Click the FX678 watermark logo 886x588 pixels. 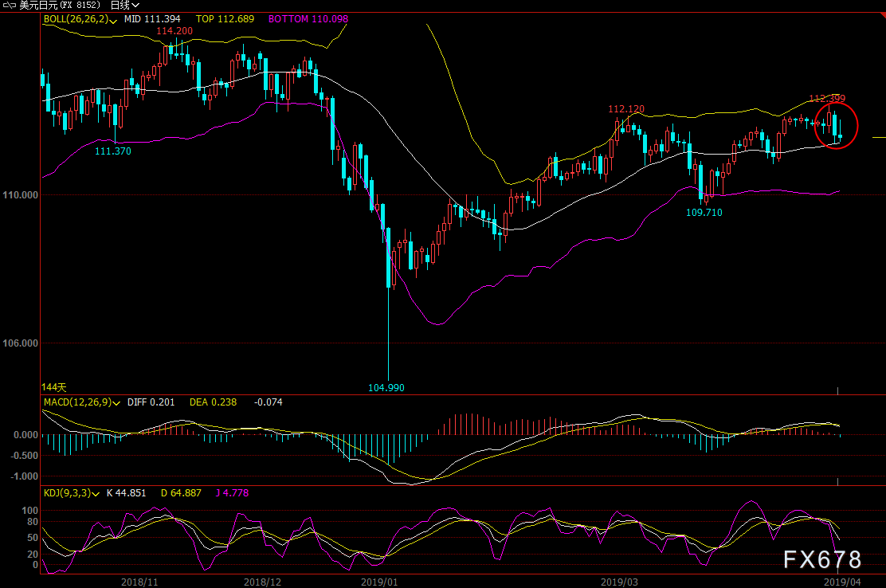click(823, 559)
